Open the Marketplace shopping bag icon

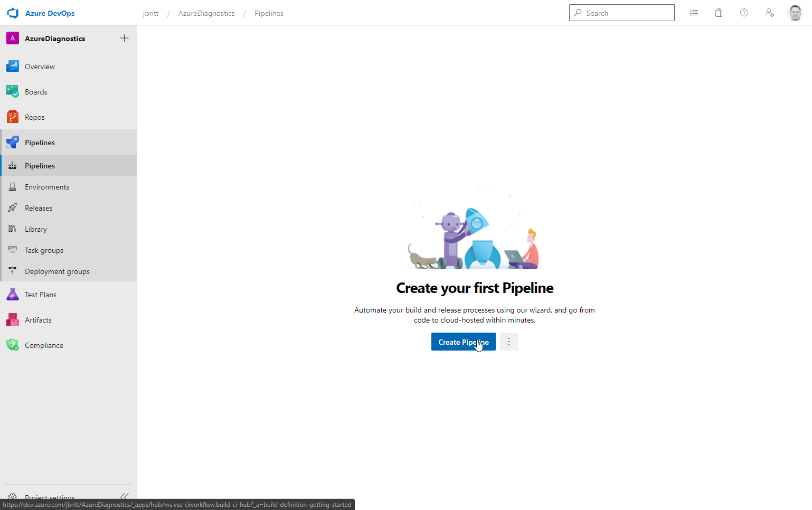pyautogui.click(x=719, y=13)
